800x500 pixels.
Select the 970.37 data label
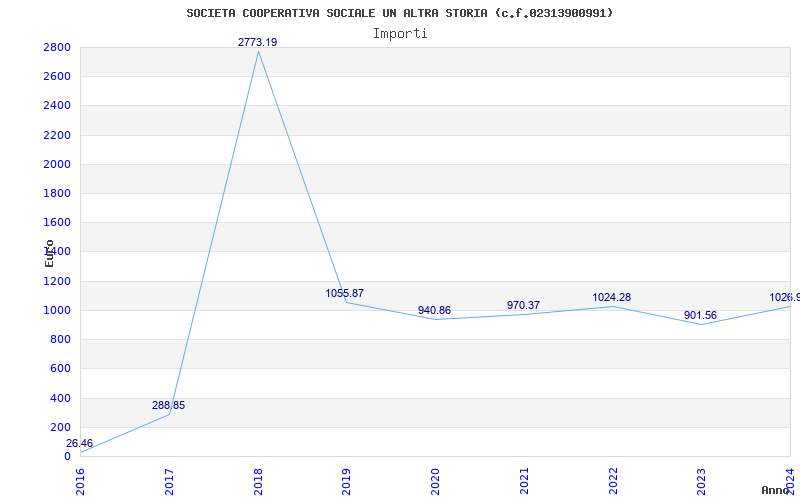(x=523, y=305)
